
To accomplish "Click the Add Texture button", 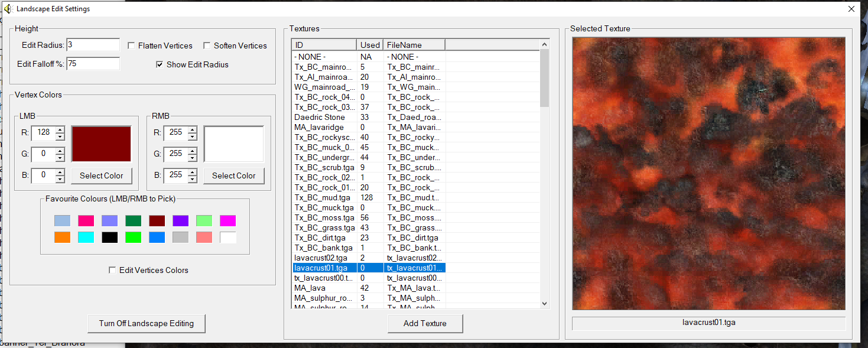I will click(x=425, y=323).
